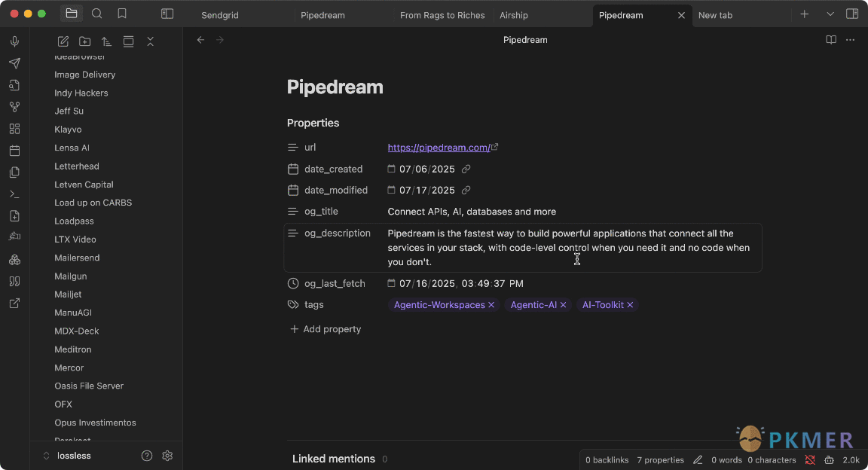Open the Load up on CARBS note

pos(93,203)
